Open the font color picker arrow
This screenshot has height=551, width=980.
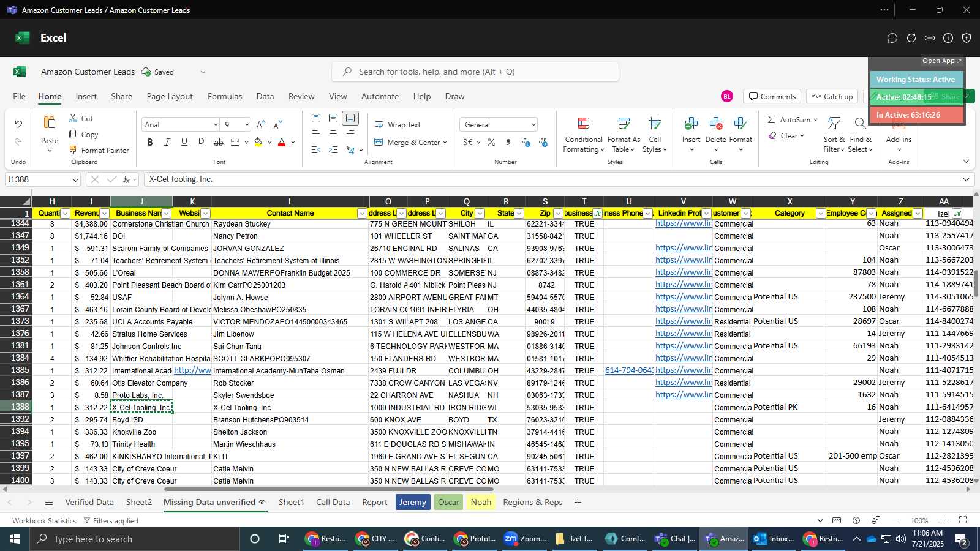pos(293,142)
